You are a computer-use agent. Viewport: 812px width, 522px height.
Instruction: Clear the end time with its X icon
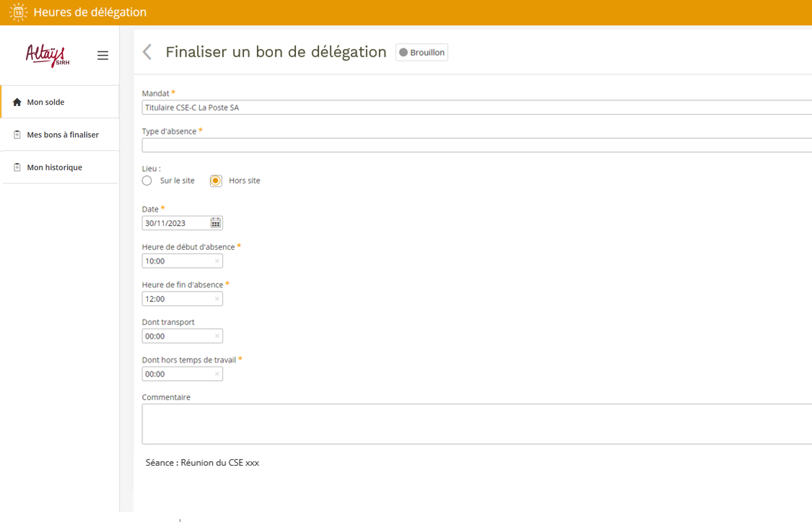[x=217, y=299]
